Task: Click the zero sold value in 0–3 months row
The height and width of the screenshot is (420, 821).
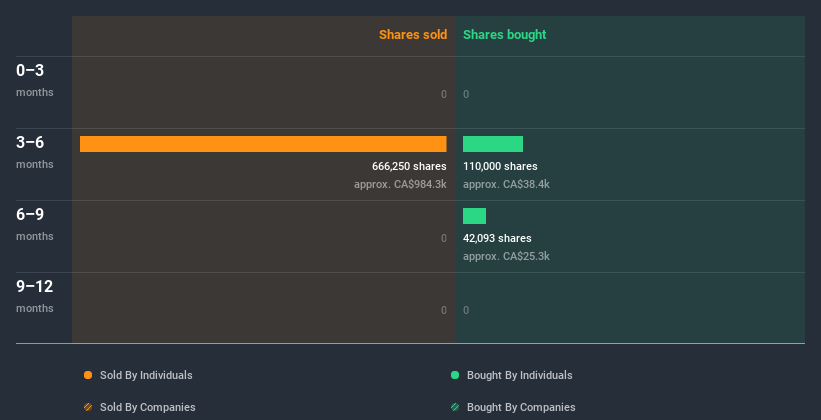Action: click(443, 94)
